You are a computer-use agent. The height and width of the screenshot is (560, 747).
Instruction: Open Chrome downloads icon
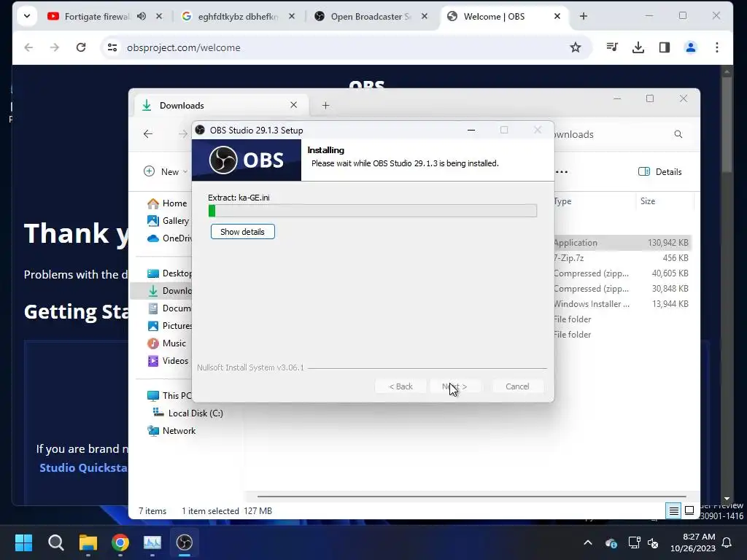(638, 47)
